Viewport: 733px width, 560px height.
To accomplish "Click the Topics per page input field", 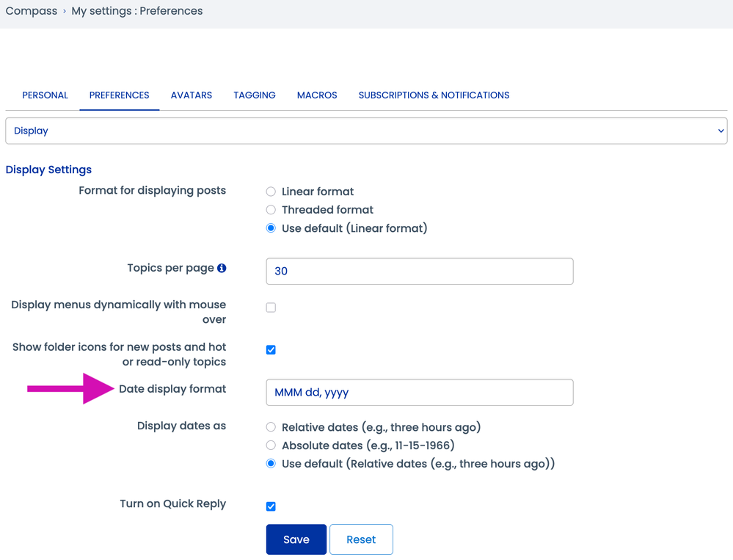I will tap(419, 272).
